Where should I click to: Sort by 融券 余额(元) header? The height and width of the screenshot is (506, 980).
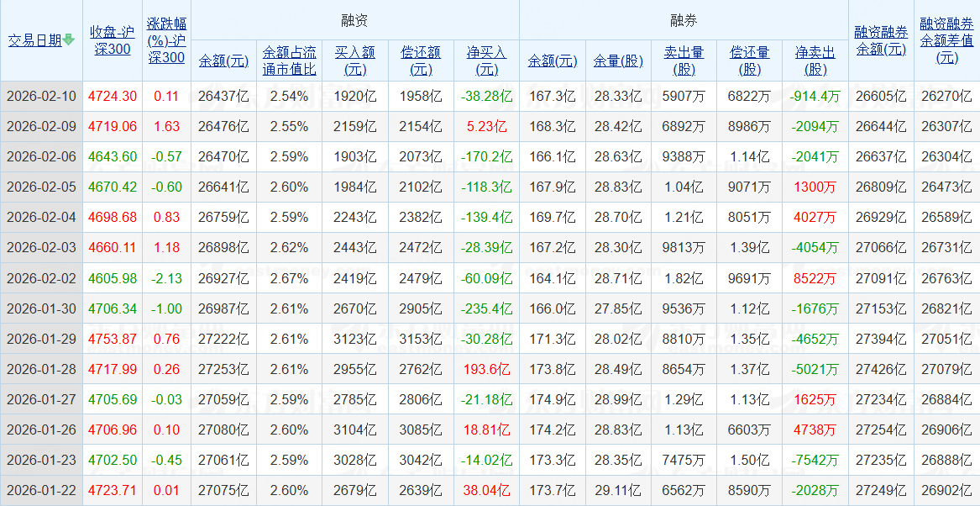(552, 61)
